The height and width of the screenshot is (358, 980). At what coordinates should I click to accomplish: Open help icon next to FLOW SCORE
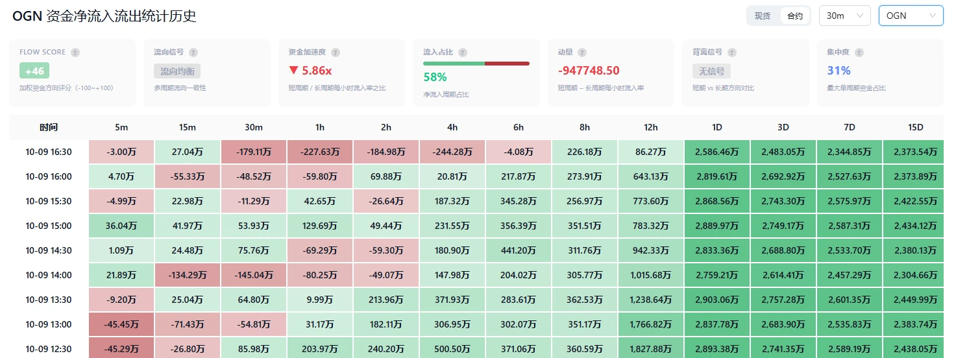point(75,53)
